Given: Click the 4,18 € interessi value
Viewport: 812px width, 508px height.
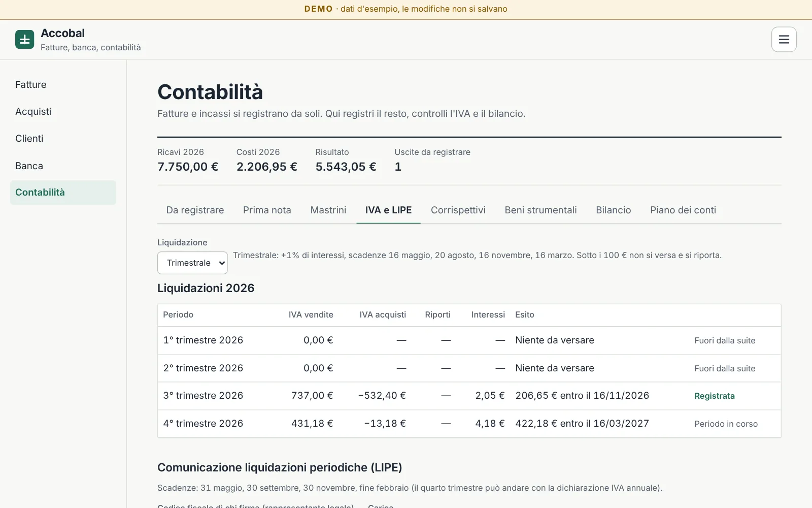Looking at the screenshot, I should tap(490, 424).
